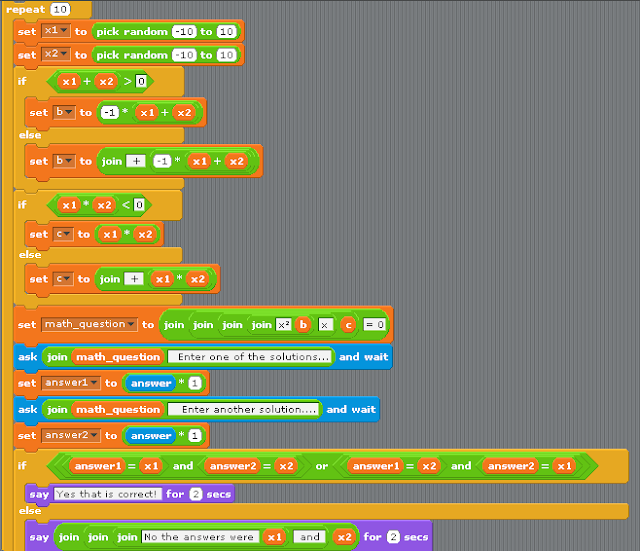Select the repeat block label
The width and height of the screenshot is (640, 551).
(26, 9)
